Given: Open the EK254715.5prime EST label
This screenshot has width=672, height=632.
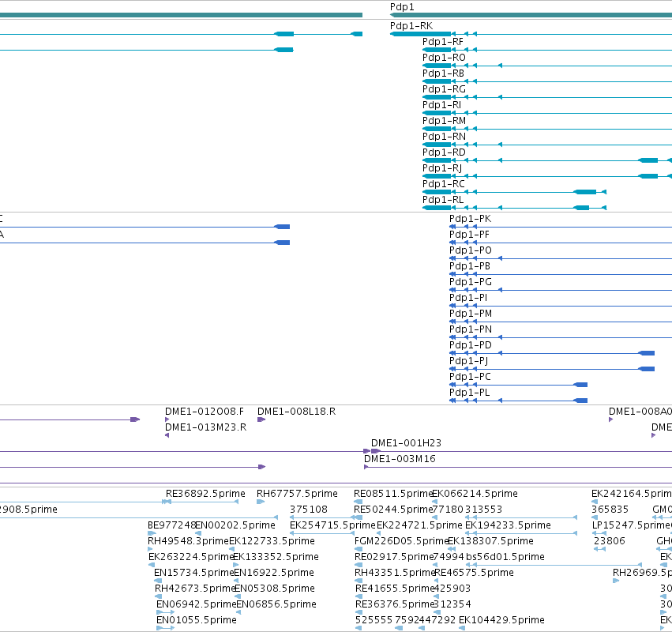Looking at the screenshot, I should coord(332,525).
